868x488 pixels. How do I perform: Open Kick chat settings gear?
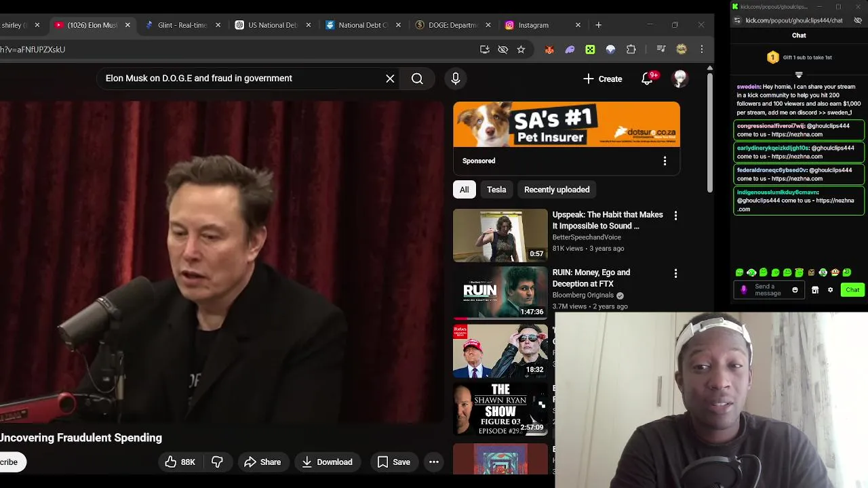tap(830, 290)
